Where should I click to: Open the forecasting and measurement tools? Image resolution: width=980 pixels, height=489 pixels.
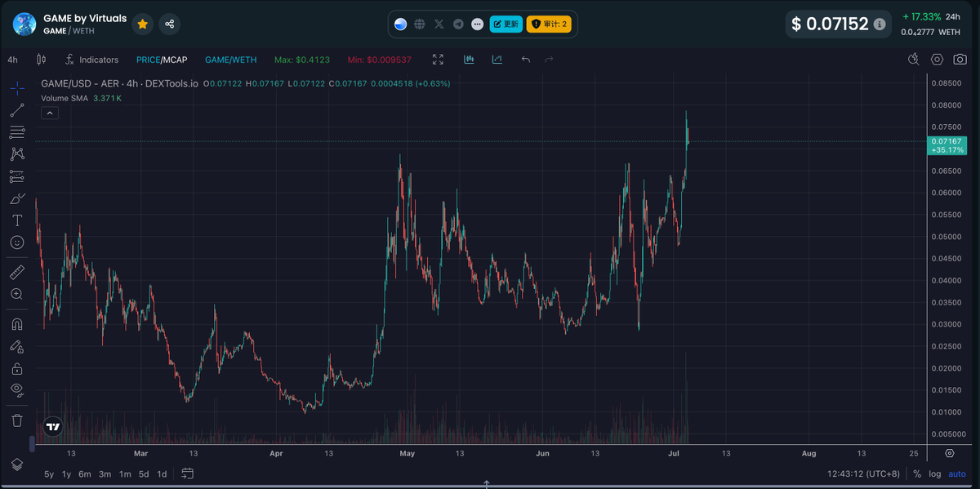click(x=17, y=176)
